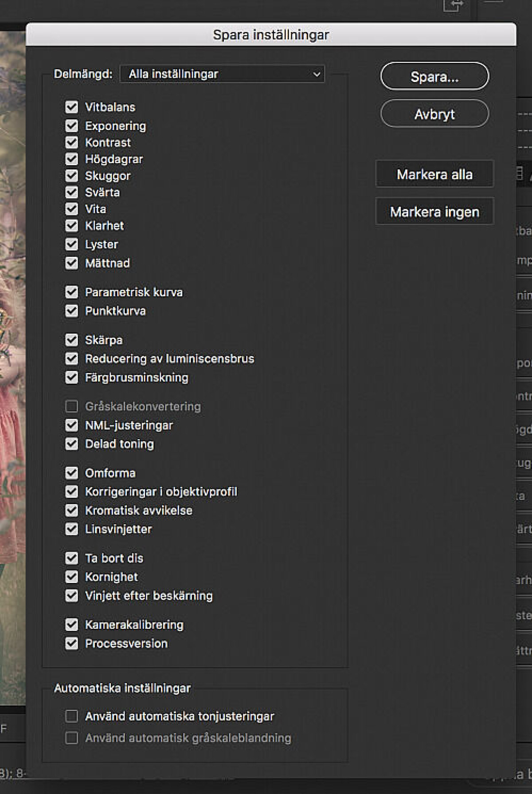Open the Delmängd dropdown

coord(222,74)
